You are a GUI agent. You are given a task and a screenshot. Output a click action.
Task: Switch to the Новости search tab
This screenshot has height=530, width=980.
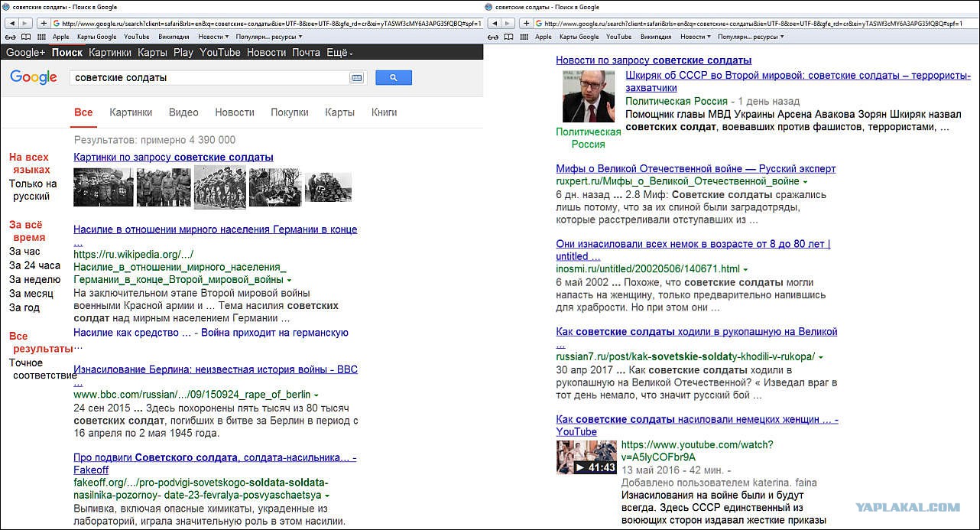235,112
